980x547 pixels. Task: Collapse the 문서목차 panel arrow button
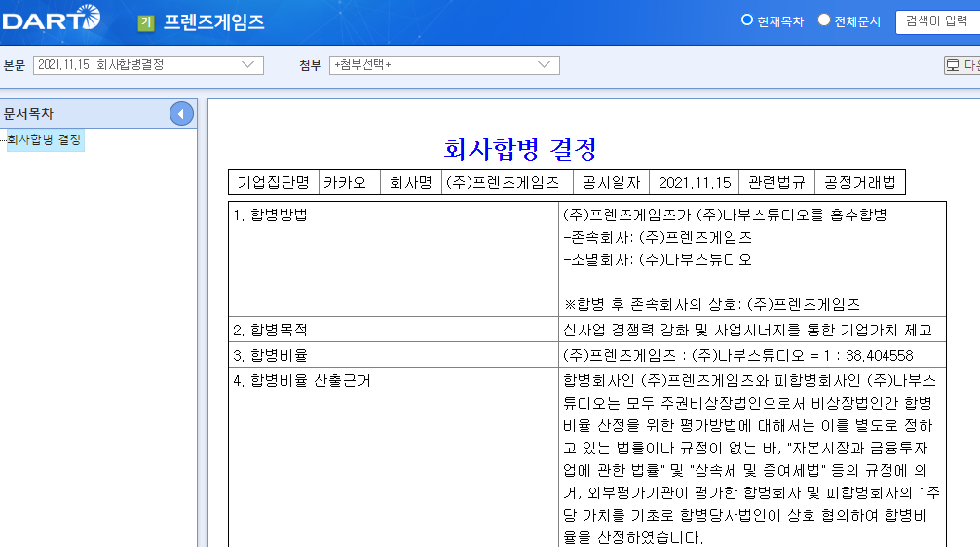coord(181,114)
